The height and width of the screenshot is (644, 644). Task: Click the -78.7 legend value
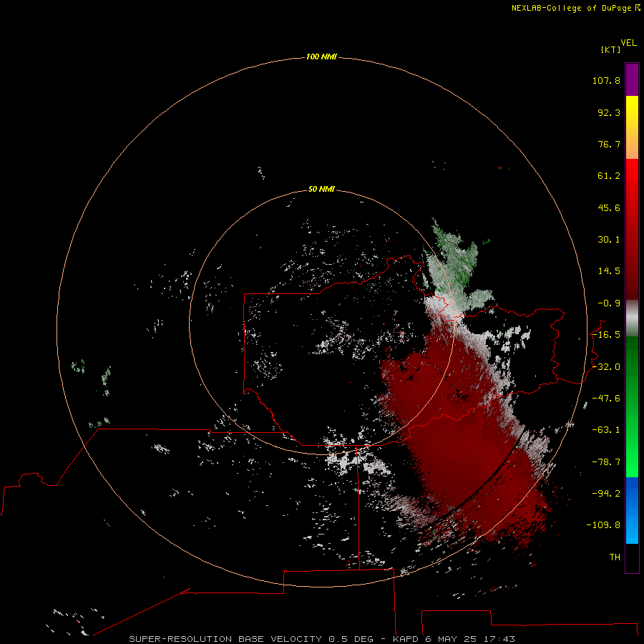[x=606, y=462]
